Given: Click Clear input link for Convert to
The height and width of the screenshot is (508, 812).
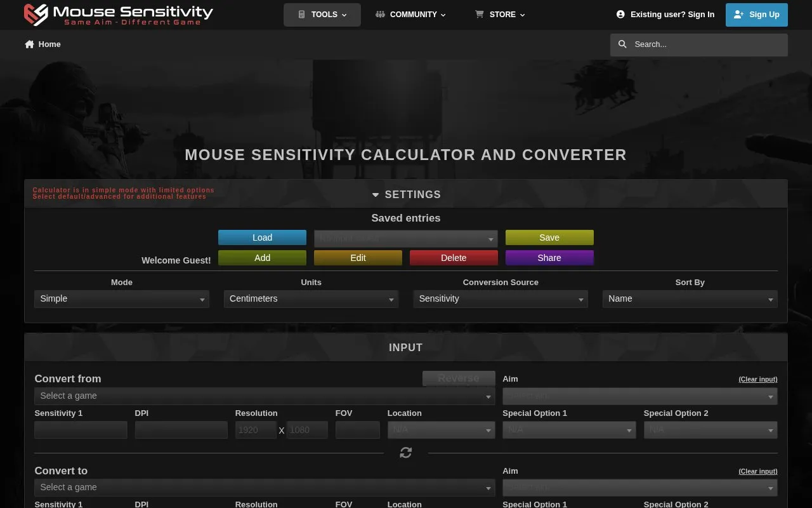Looking at the screenshot, I should (757, 471).
